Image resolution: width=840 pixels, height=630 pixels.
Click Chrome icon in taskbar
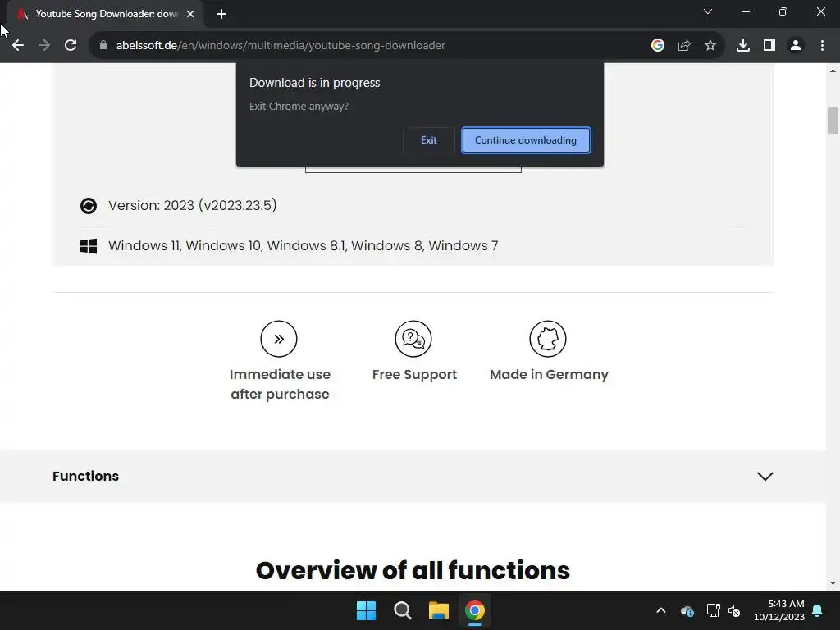tap(475, 610)
